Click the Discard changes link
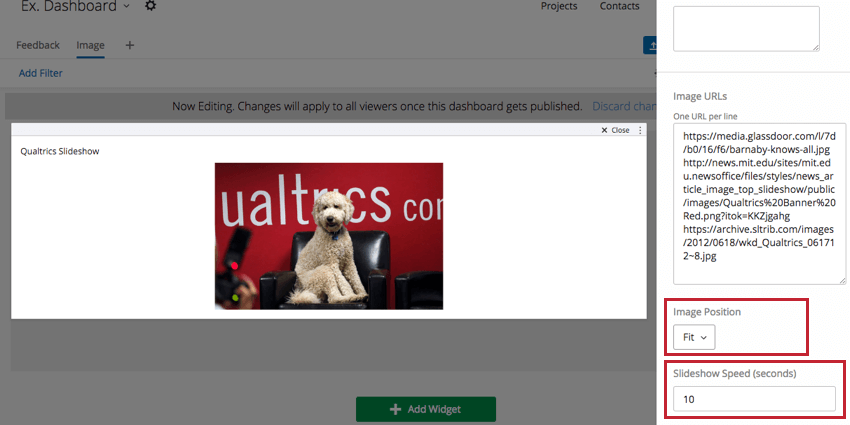Viewport: 850px width, 425px height. [624, 106]
